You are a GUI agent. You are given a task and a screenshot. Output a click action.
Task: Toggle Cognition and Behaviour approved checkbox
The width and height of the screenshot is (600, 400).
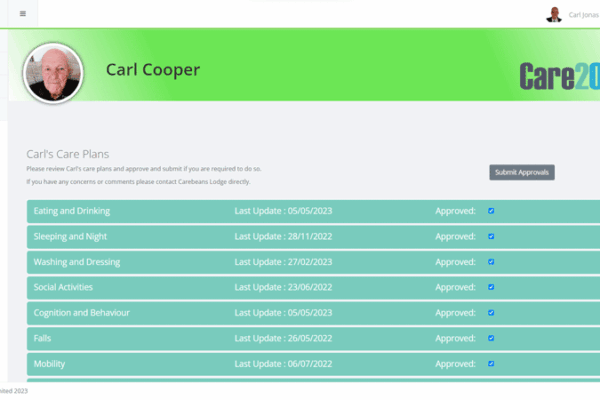[x=491, y=313]
